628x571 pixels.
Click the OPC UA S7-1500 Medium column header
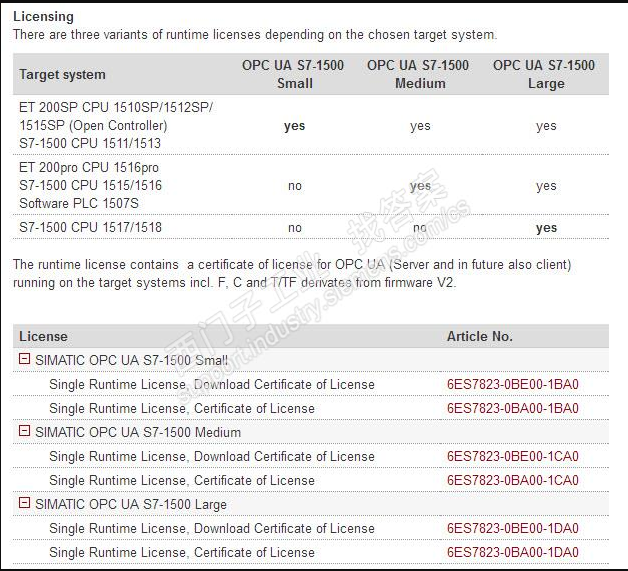pos(419,74)
